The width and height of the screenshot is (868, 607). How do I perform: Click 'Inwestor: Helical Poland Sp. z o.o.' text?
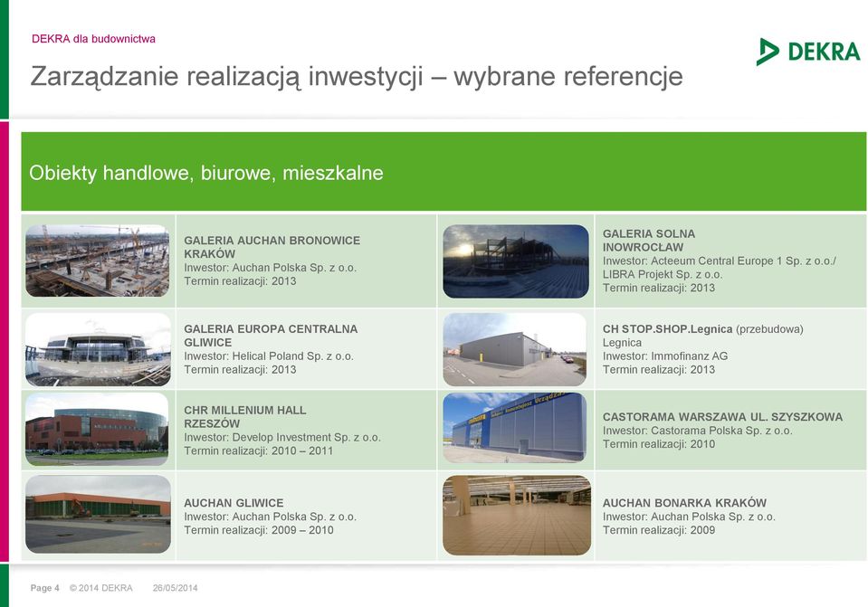[x=269, y=356]
